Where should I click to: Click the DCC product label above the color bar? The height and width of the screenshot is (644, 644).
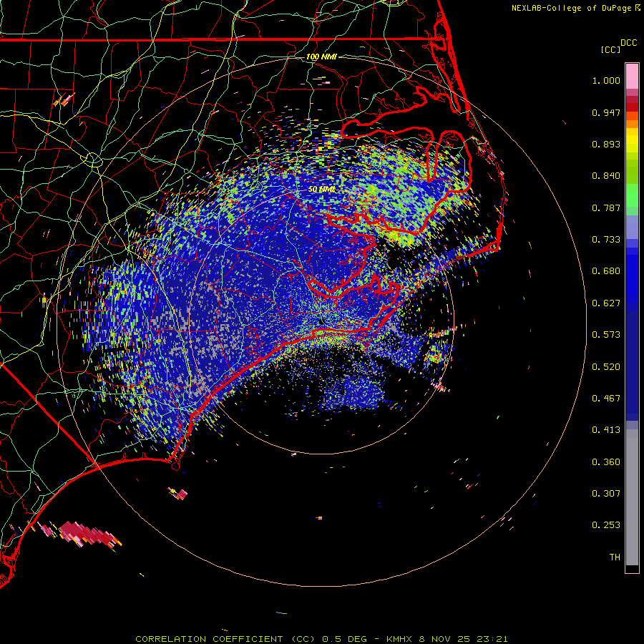tap(628, 43)
